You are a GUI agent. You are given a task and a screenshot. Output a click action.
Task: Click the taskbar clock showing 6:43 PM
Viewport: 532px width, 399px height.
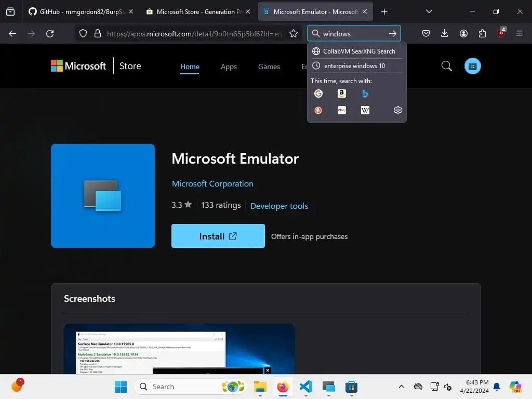coord(474,387)
